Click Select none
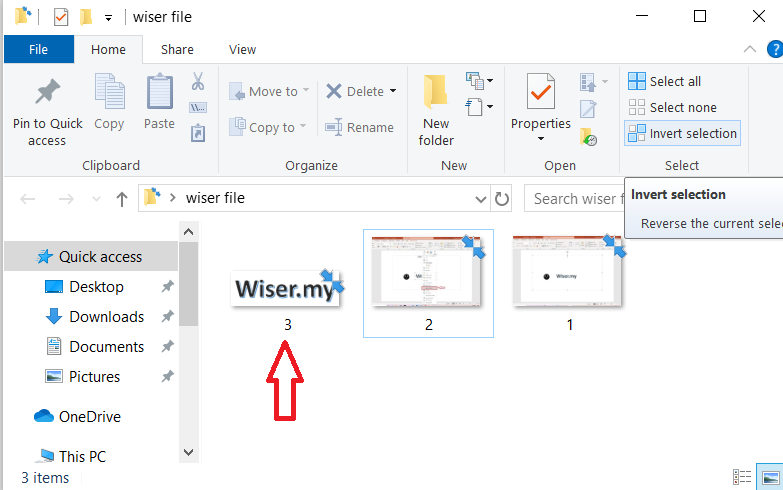This screenshot has width=783, height=490. pyautogui.click(x=673, y=107)
